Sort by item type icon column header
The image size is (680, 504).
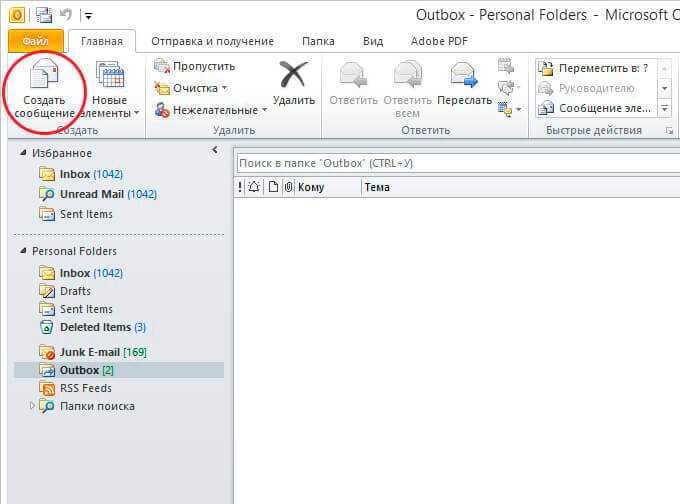(273, 187)
